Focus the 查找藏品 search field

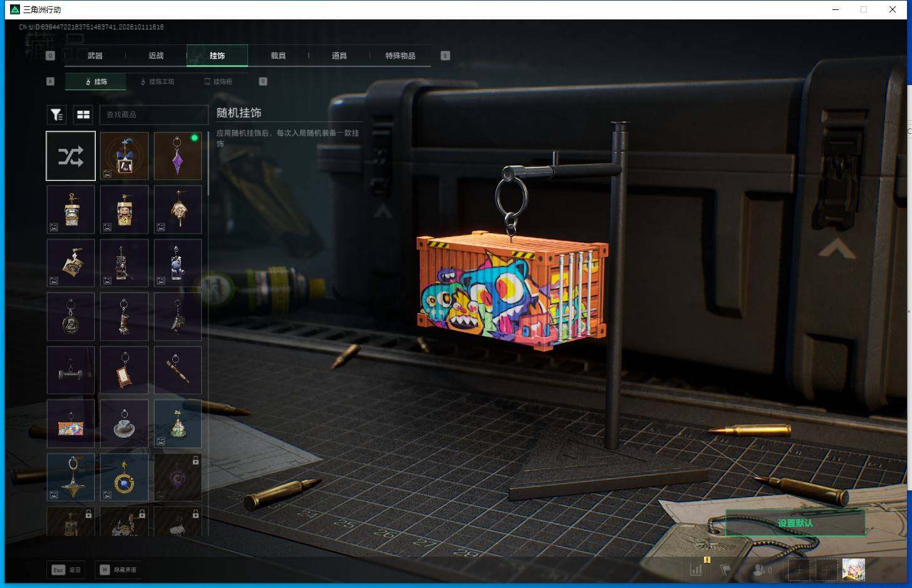(x=153, y=115)
